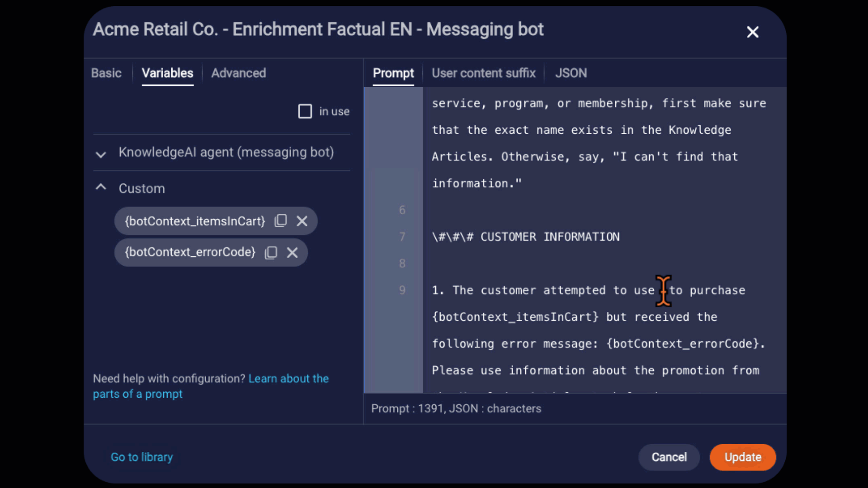Screen dimensions: 868x488
Task: Click the Variables tab
Action: click(168, 73)
